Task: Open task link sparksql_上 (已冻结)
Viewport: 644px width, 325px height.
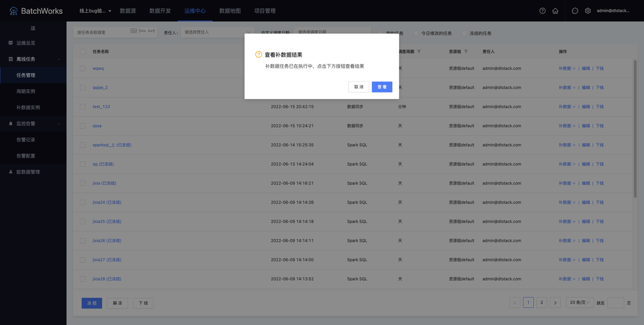Action: click(112, 145)
